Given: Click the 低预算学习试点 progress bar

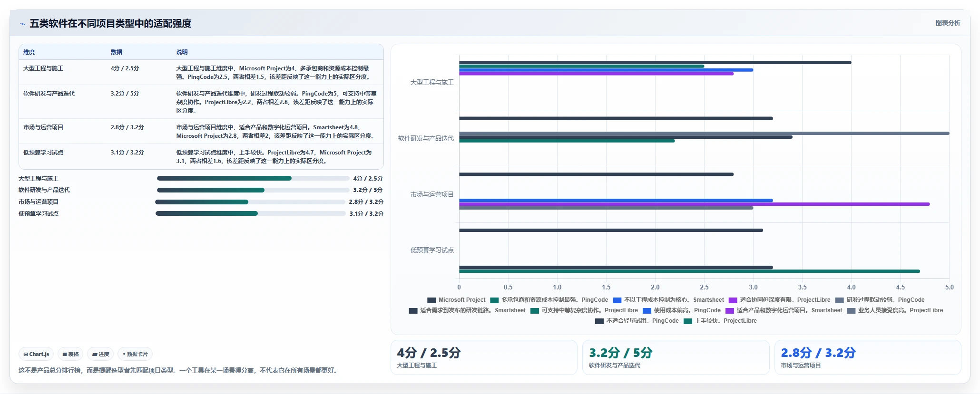Looking at the screenshot, I should point(251,213).
